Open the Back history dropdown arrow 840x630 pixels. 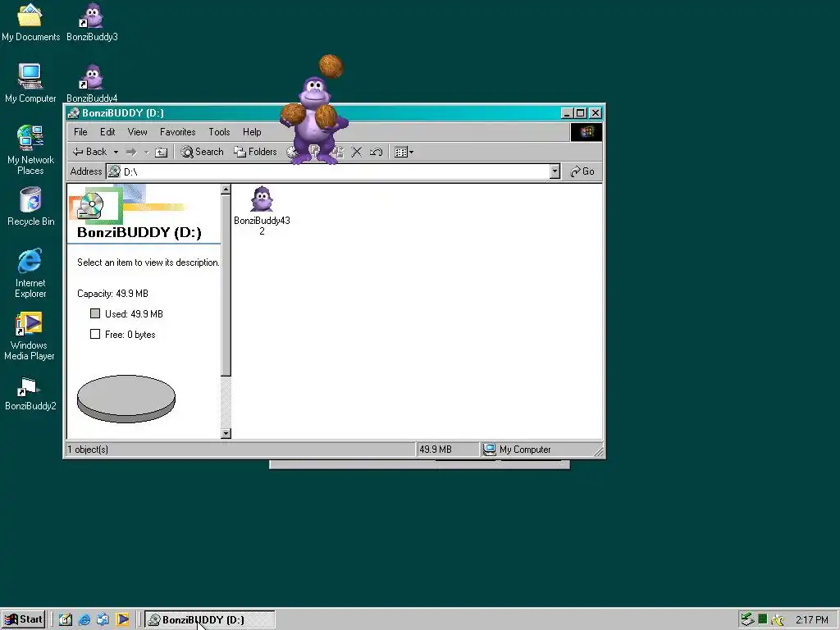click(116, 152)
